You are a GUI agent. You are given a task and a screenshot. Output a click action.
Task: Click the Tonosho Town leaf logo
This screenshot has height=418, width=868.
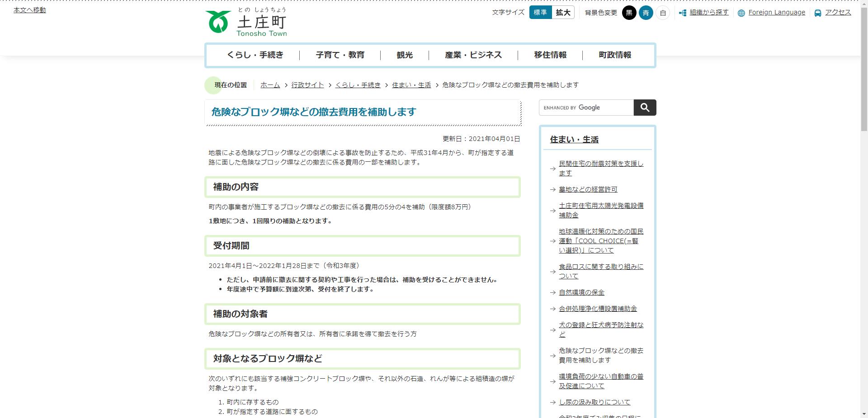coord(218,20)
